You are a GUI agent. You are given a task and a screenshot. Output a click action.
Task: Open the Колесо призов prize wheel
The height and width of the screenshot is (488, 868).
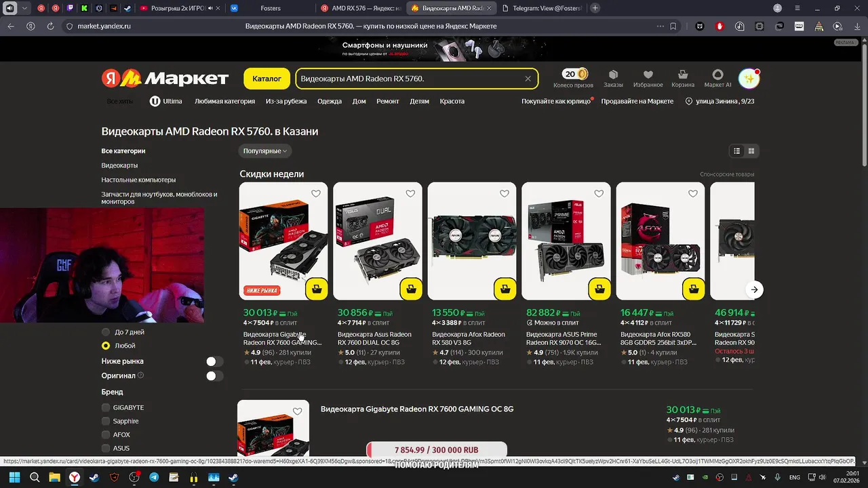click(x=573, y=79)
